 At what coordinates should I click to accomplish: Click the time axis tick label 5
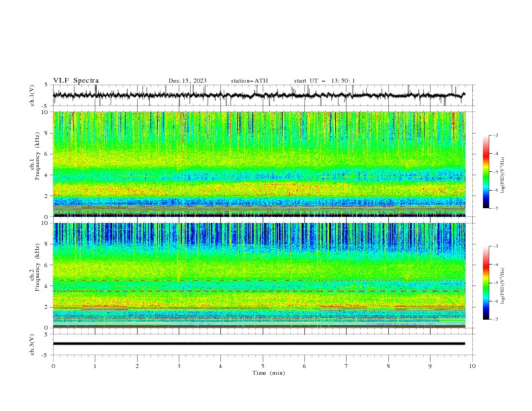[263, 366]
